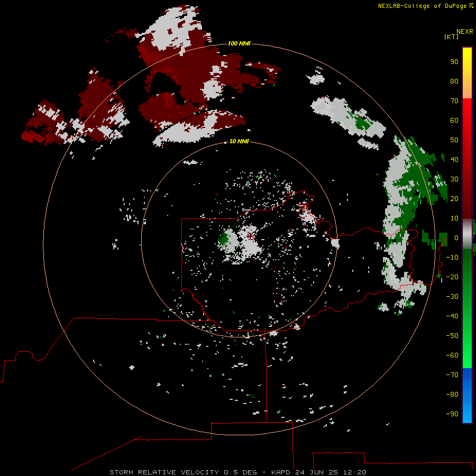Click the 40 value on the velocity scale

click(454, 159)
